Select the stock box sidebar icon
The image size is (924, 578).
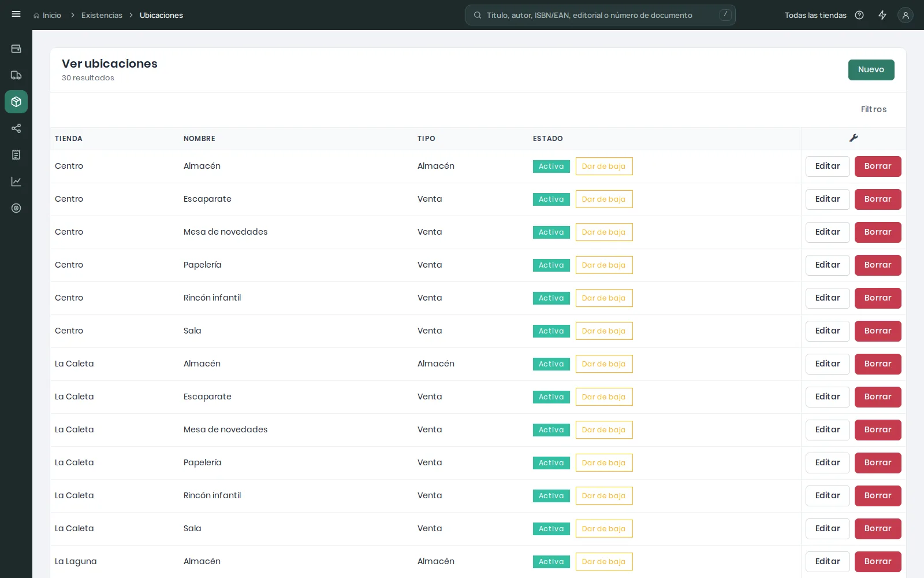pyautogui.click(x=16, y=102)
